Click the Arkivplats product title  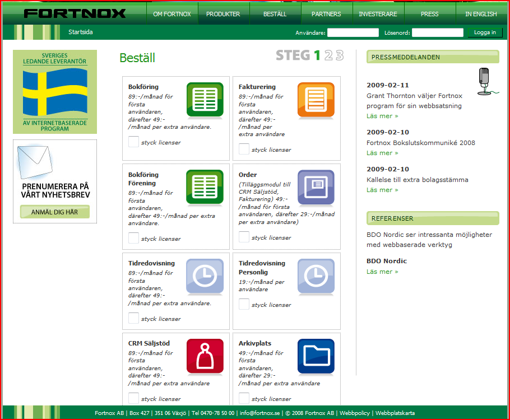pos(254,343)
